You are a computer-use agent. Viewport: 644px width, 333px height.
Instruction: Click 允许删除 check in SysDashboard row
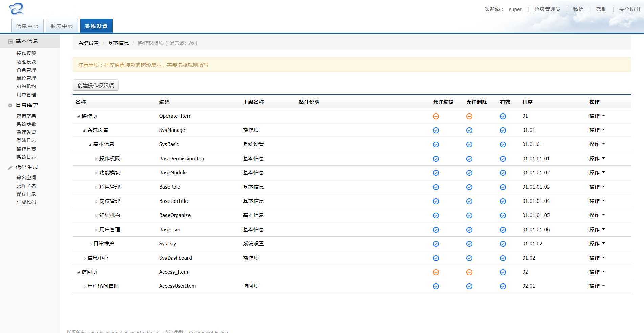469,258
